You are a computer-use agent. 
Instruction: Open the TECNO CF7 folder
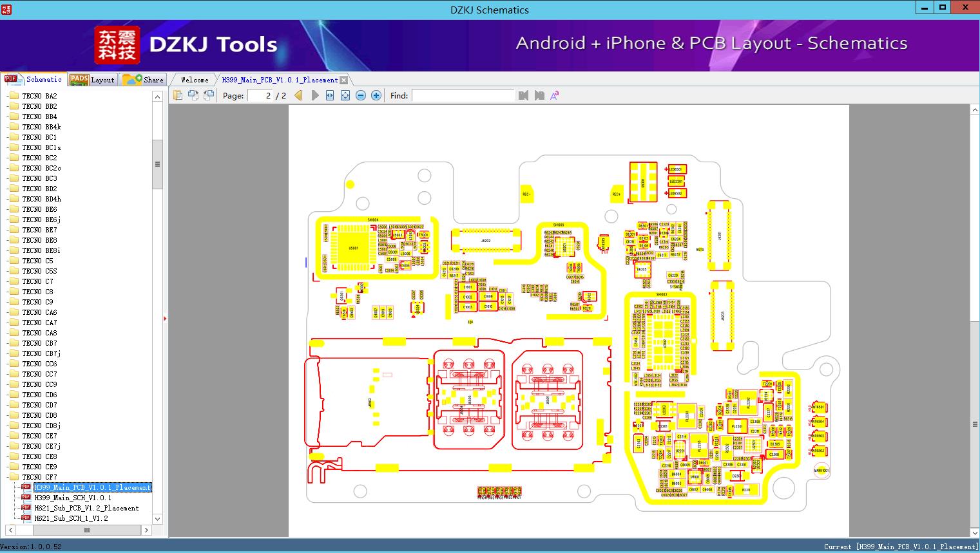[39, 477]
